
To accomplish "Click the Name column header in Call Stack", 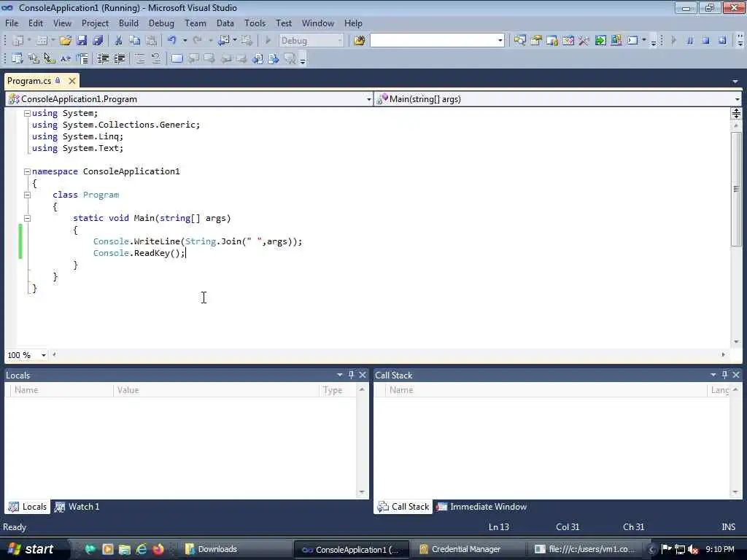I will [x=546, y=390].
